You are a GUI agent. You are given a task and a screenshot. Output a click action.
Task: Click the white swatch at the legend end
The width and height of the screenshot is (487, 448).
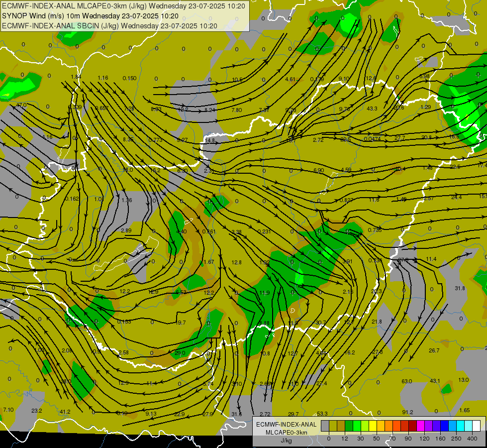coord(477,426)
